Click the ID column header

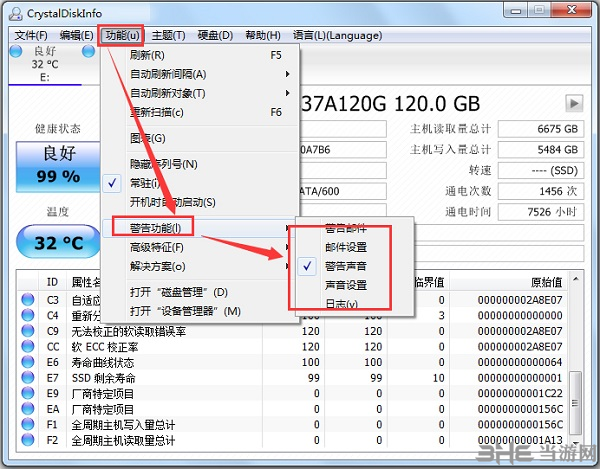click(x=52, y=282)
